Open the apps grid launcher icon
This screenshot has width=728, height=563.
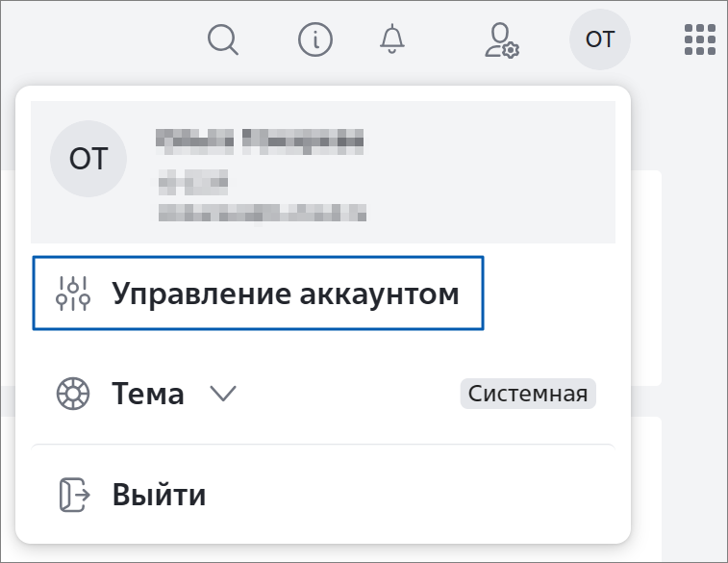(700, 39)
